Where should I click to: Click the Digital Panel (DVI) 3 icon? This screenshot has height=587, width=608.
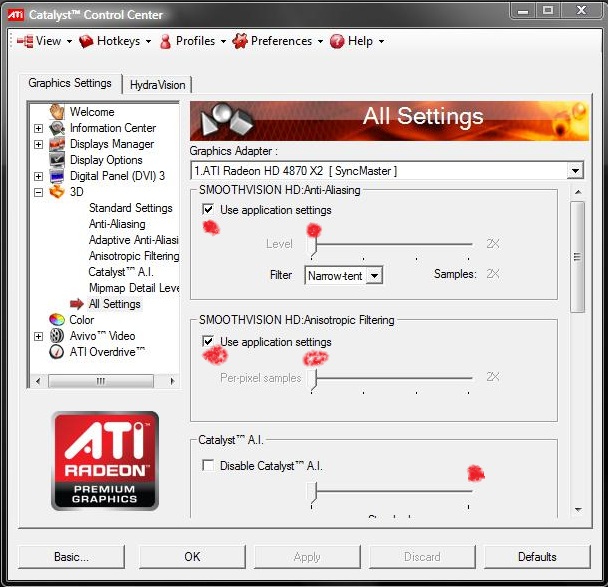[57, 176]
